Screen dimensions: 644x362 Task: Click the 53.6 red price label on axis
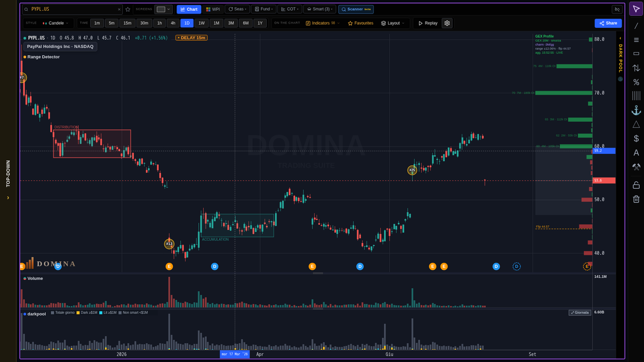tap(604, 181)
